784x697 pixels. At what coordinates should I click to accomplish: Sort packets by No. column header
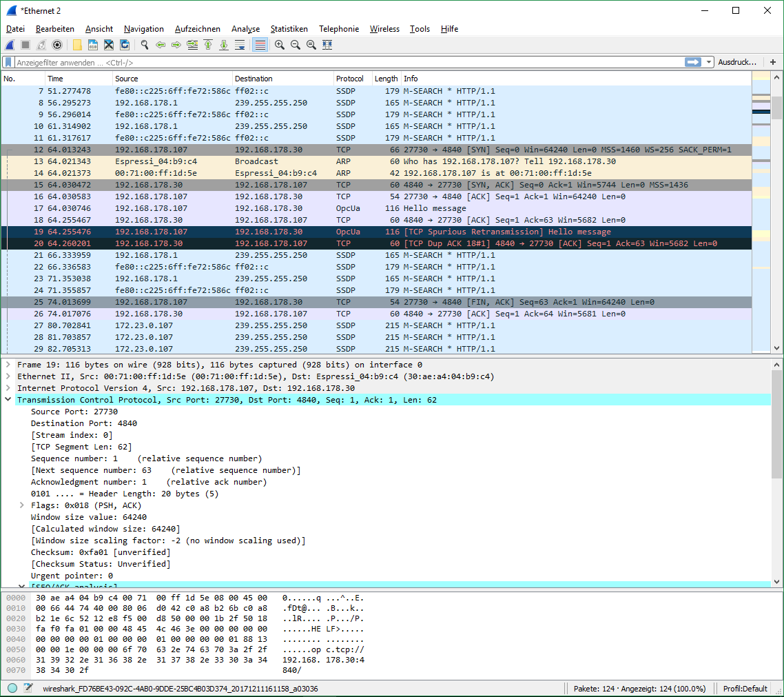(23, 79)
